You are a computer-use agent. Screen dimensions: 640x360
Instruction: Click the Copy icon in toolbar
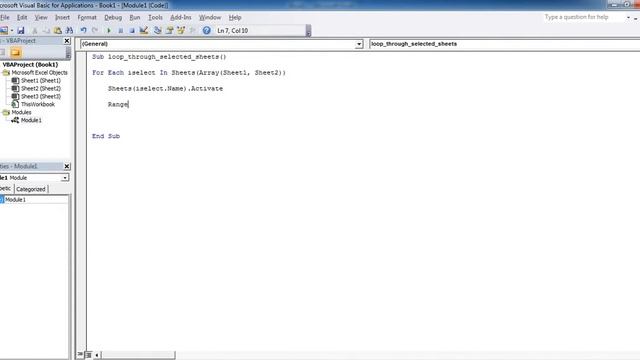pyautogui.click(x=46, y=31)
